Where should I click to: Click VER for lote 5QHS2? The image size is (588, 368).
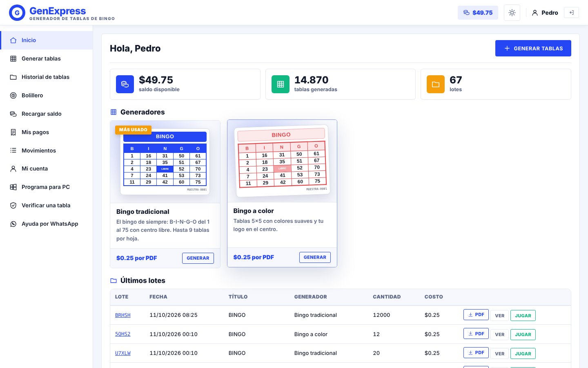pos(500,334)
